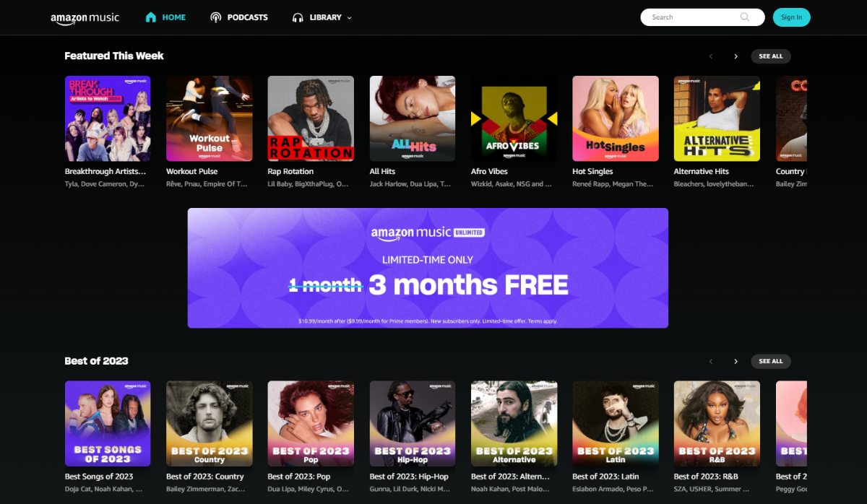Open Hot Singles playlist cover

(x=616, y=118)
